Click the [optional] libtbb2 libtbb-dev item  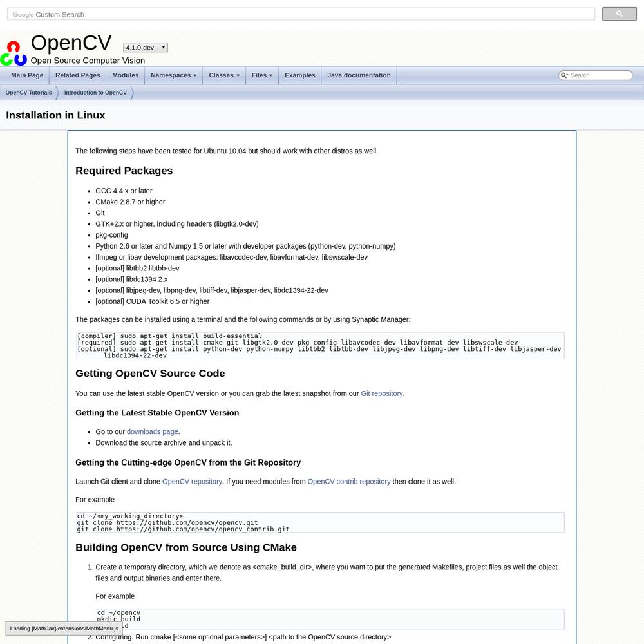pos(137,268)
